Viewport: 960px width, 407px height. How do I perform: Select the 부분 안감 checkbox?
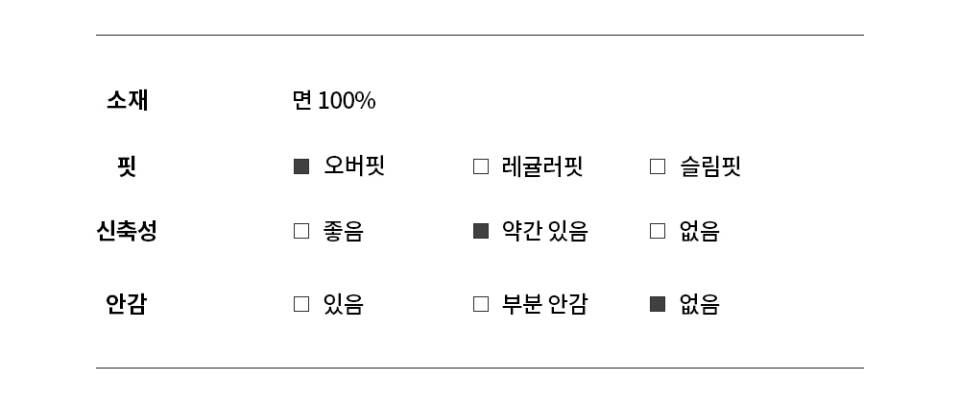pyautogui.click(x=481, y=305)
